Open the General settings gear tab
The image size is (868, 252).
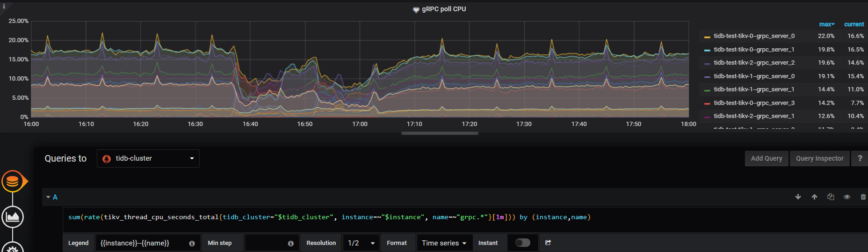pos(13,248)
